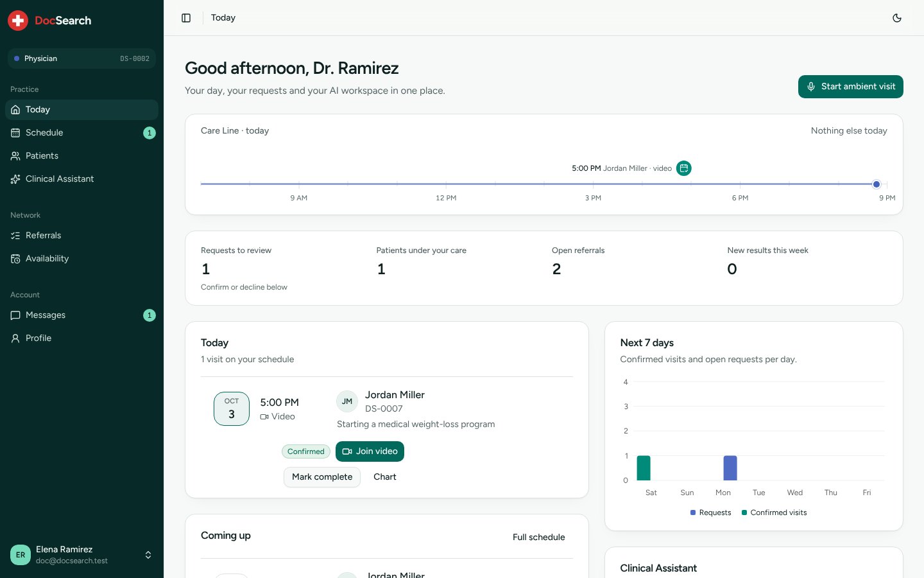The width and height of the screenshot is (924, 578).
Task: Click the current-time dot on Care Line
Action: tap(877, 184)
